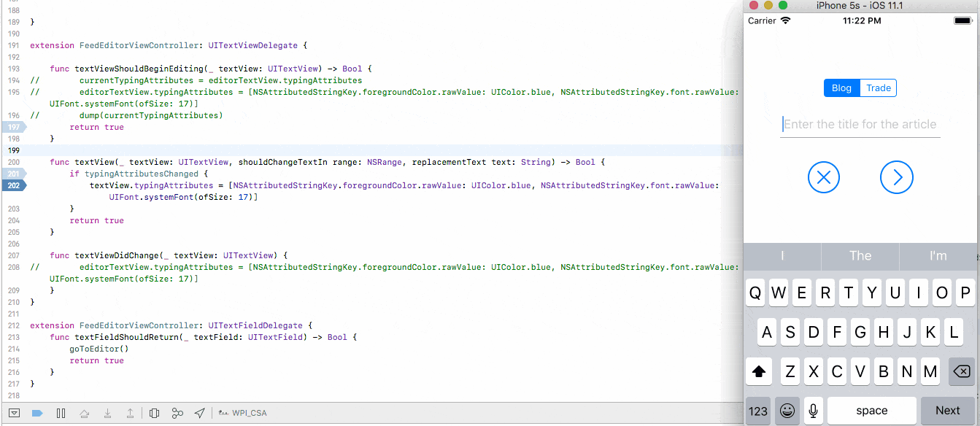Screen dimensions: 980x426
Task: Tap the O key on keyboard
Action: click(942, 293)
